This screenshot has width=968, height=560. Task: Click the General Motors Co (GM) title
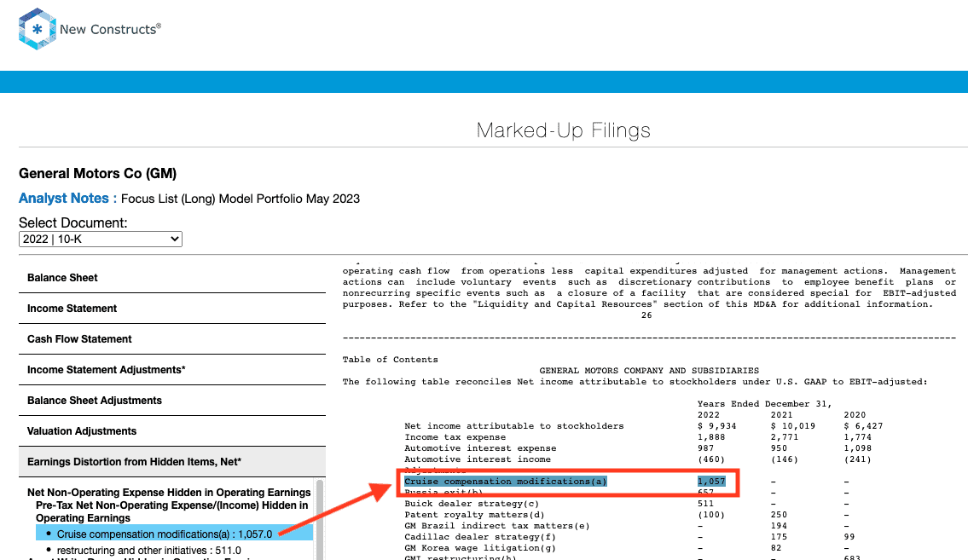coord(97,173)
